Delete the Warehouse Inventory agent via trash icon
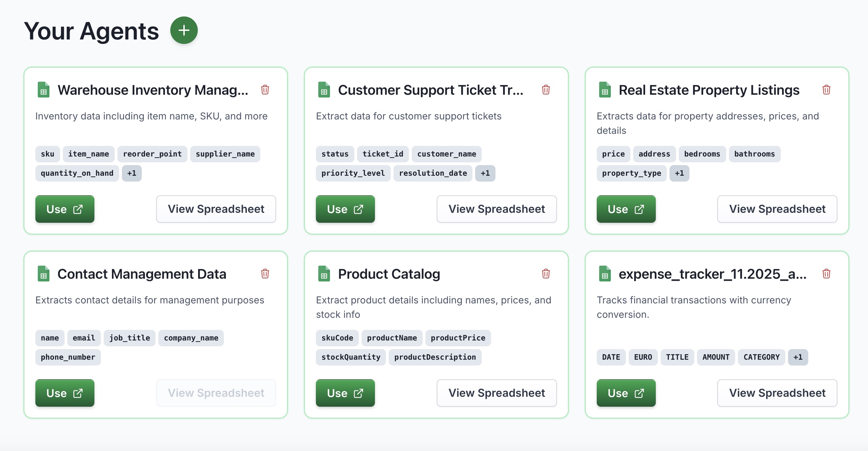The height and width of the screenshot is (451, 868). (265, 90)
